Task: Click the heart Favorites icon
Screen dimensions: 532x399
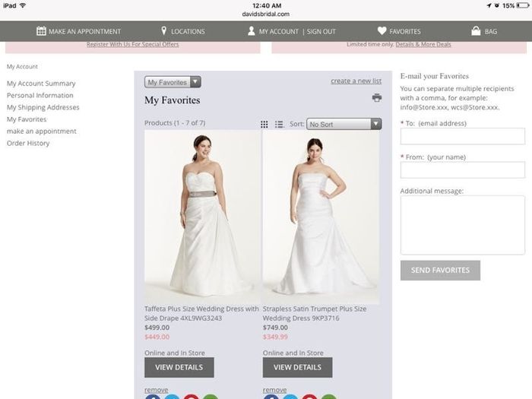Action: [382, 31]
